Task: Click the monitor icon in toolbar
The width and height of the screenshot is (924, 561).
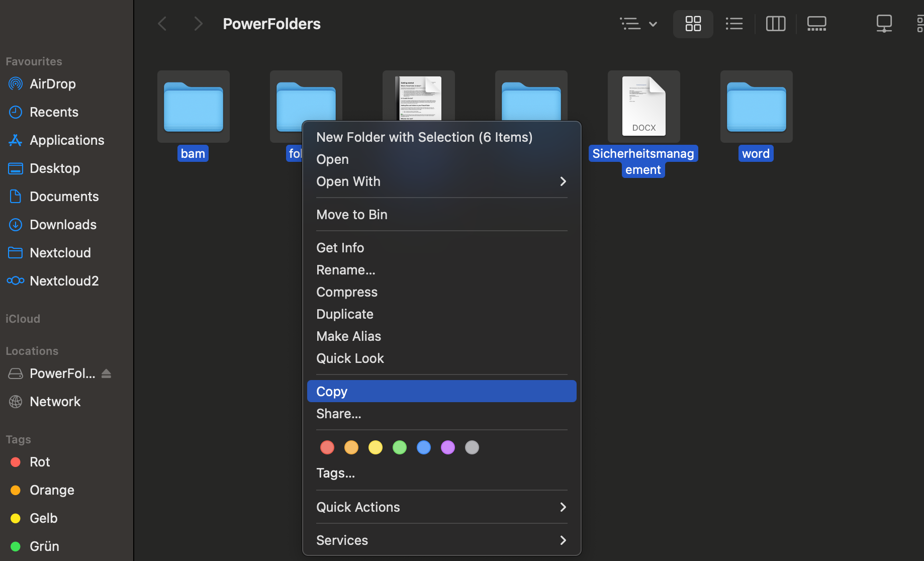Action: [884, 24]
